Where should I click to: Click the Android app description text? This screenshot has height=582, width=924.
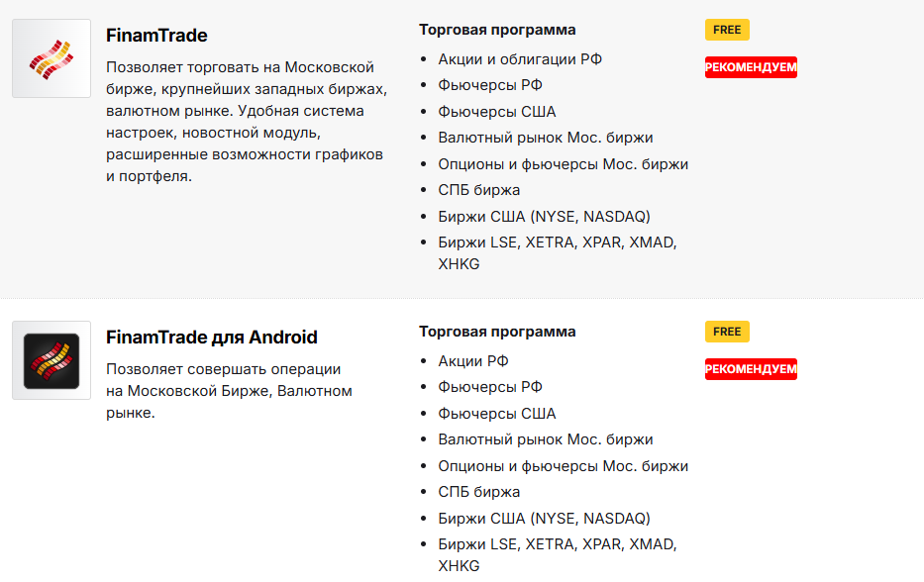229,391
